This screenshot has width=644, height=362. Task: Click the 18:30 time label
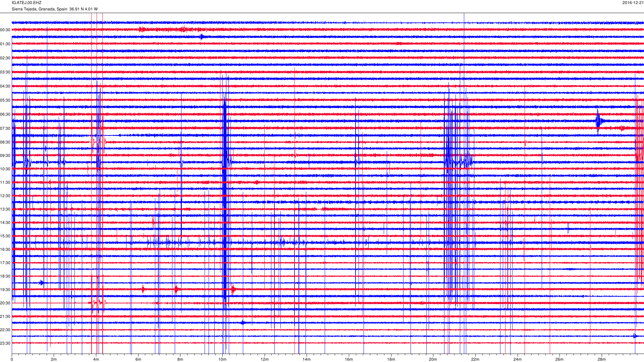pos(5,276)
